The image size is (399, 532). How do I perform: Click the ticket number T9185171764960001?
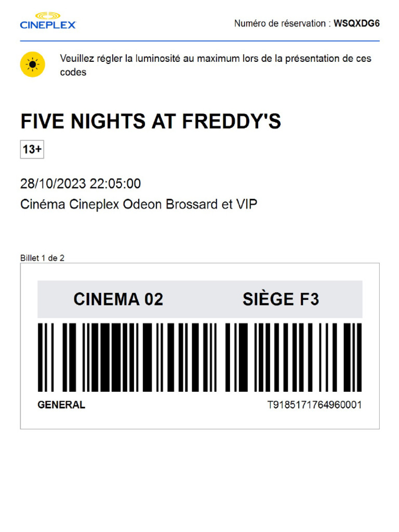pos(314,405)
